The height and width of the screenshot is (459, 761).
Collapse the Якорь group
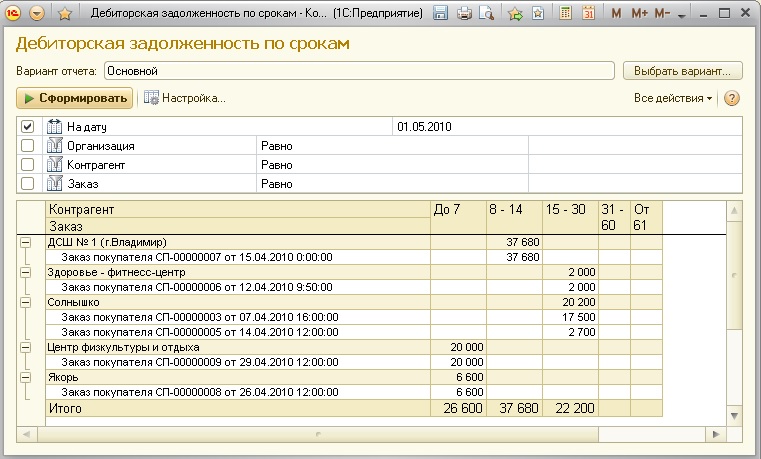click(25, 377)
